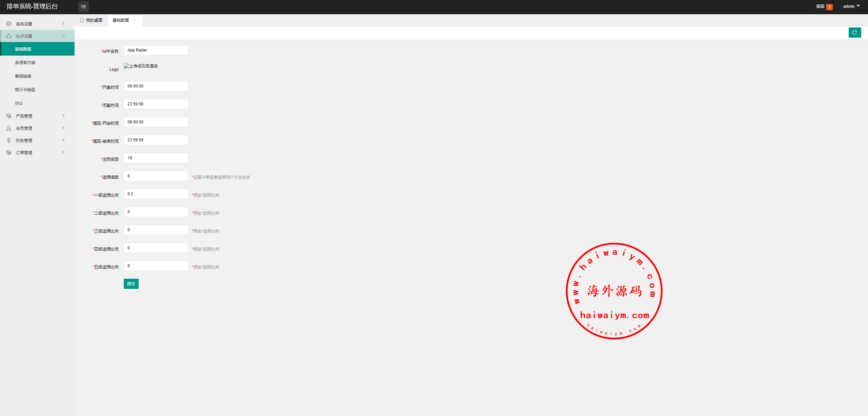
Task: Click the 会员管理 user icon
Action: (x=9, y=128)
